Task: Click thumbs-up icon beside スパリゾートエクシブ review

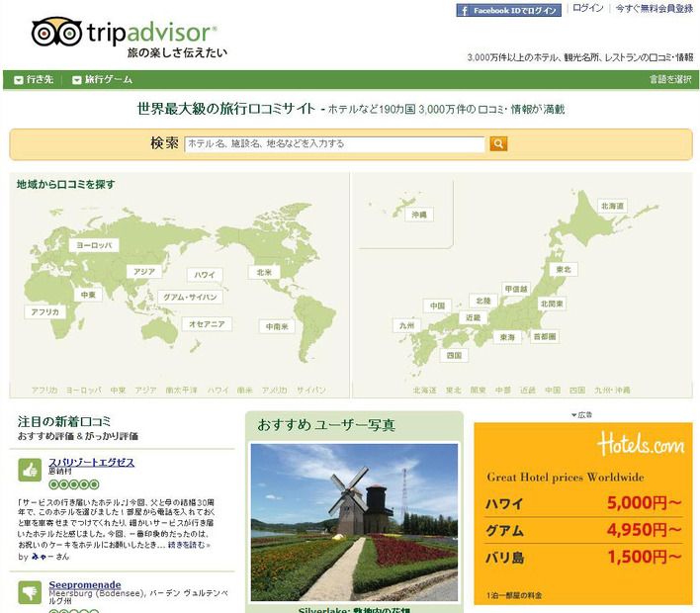Action: (29, 469)
